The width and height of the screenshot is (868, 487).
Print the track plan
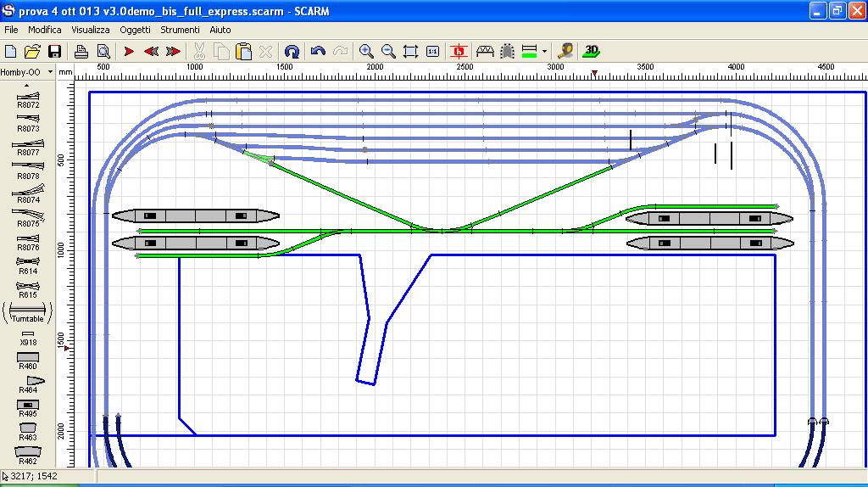[x=81, y=52]
